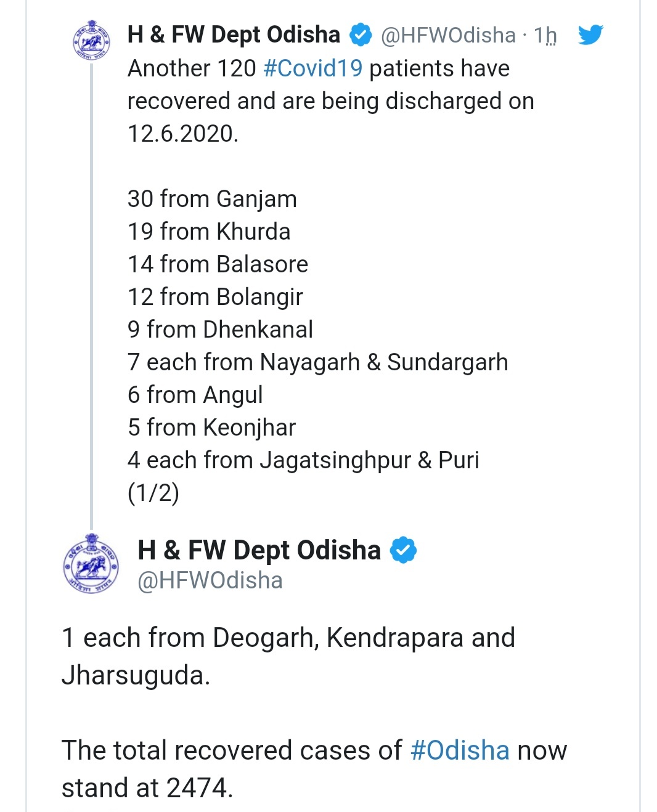Click the "4 each from Jagatsinghpur & Puri" line
The height and width of the screenshot is (812, 657).
click(x=303, y=460)
